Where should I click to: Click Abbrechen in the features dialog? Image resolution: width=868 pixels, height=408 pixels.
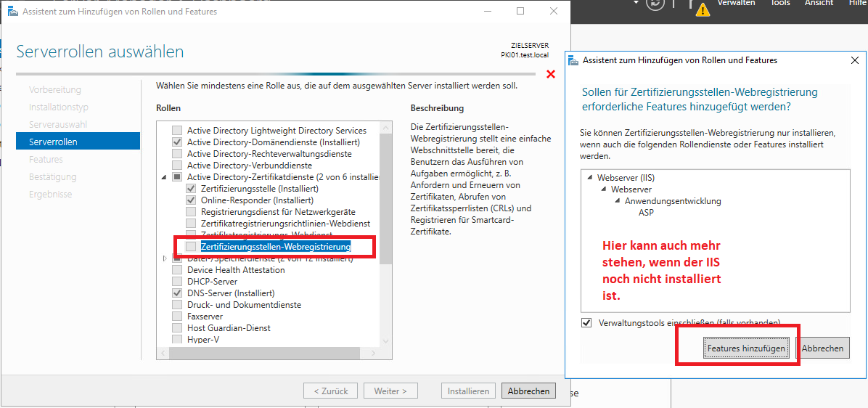coord(822,348)
